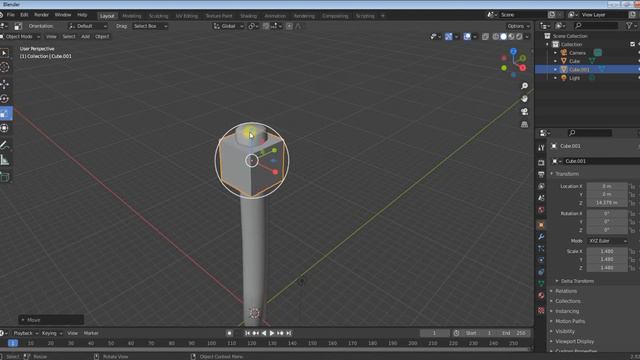
Task: Select the Move tool in the toolbar
Action: pyautogui.click(x=4, y=84)
